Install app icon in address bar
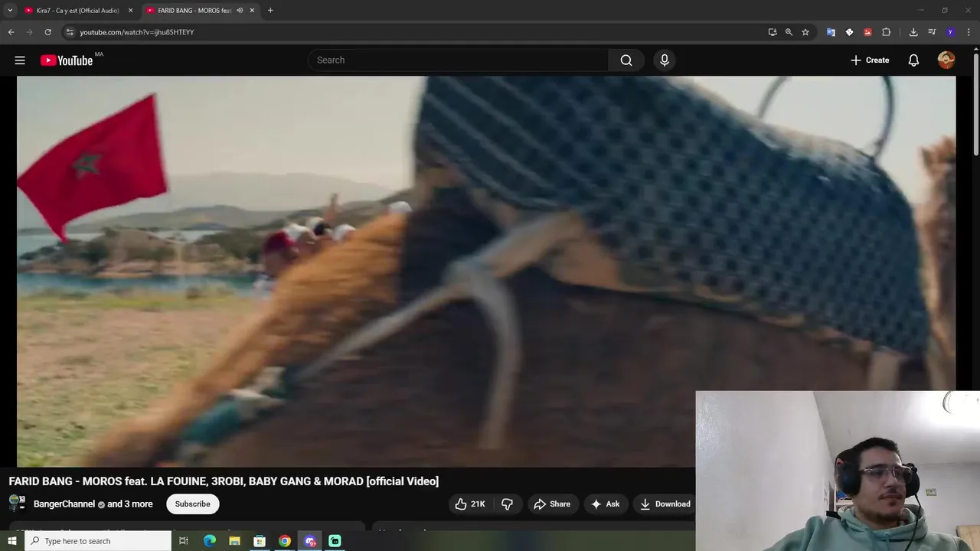 pyautogui.click(x=773, y=32)
